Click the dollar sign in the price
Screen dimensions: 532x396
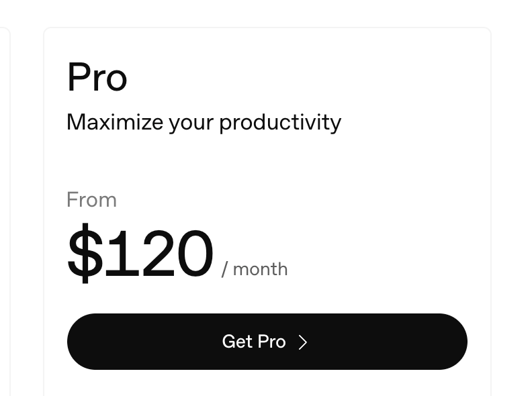pos(85,253)
